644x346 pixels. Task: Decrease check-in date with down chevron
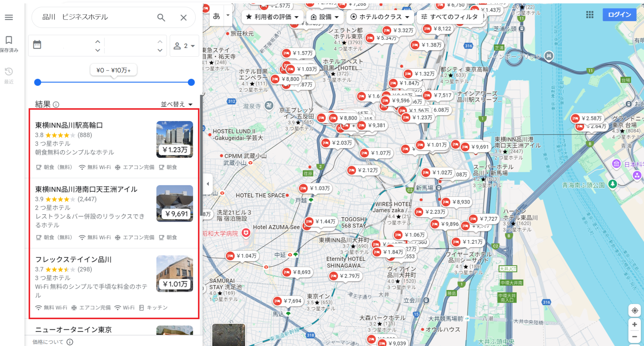pyautogui.click(x=98, y=50)
